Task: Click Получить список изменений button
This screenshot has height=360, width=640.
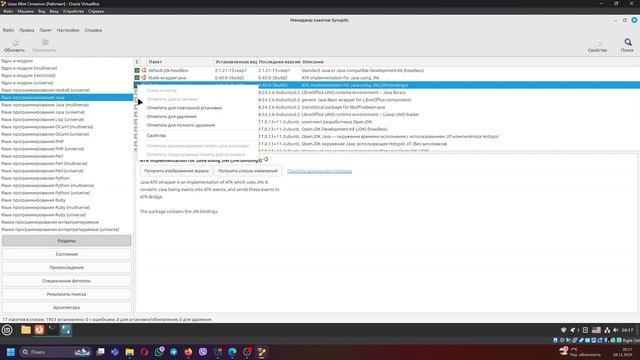Action: click(248, 171)
